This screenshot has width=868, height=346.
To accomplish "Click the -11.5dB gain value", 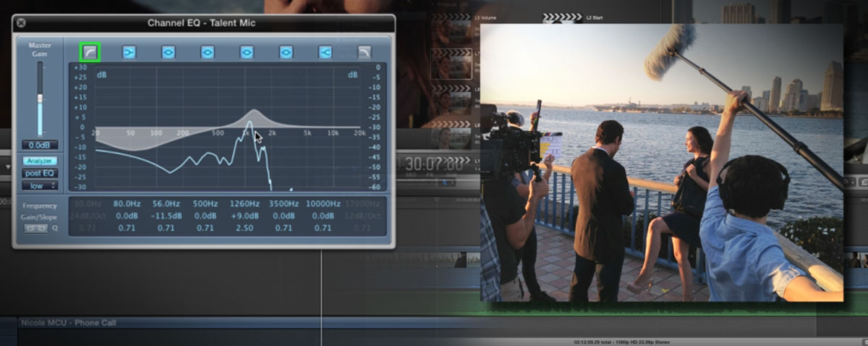I will 166,216.
